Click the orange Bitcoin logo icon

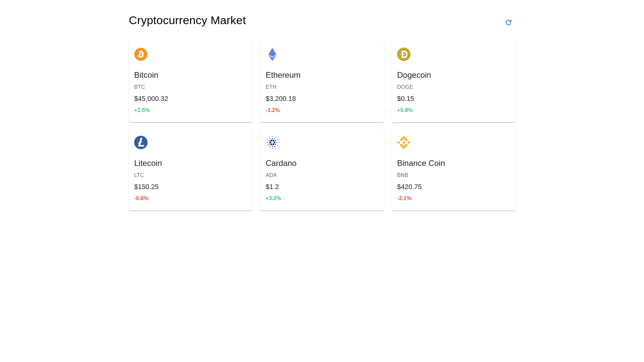tap(141, 54)
